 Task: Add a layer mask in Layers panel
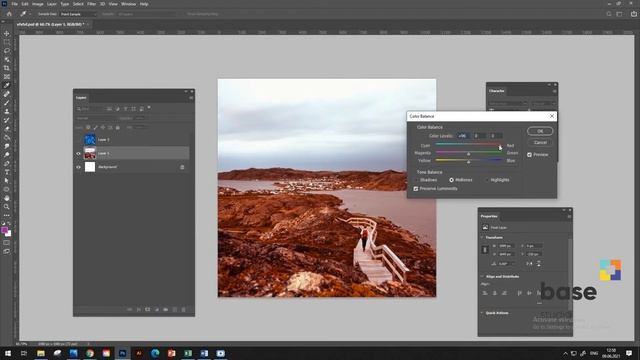(x=147, y=309)
